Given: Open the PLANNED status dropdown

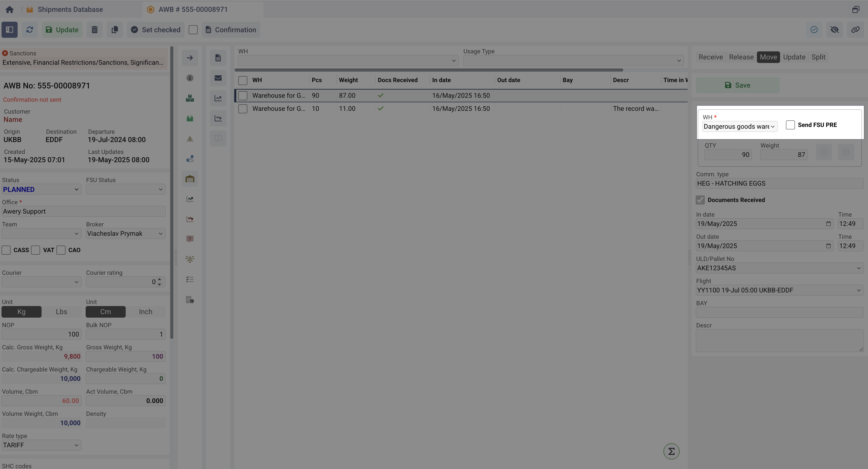Looking at the screenshot, I should tap(41, 189).
